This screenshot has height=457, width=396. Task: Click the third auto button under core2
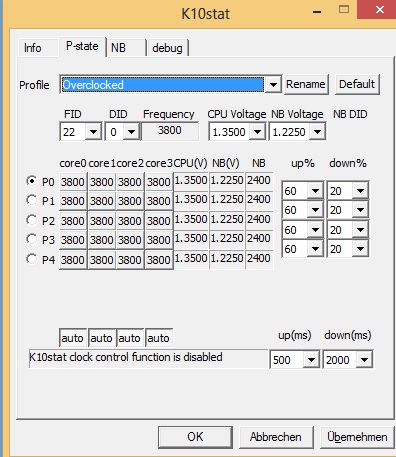click(130, 338)
